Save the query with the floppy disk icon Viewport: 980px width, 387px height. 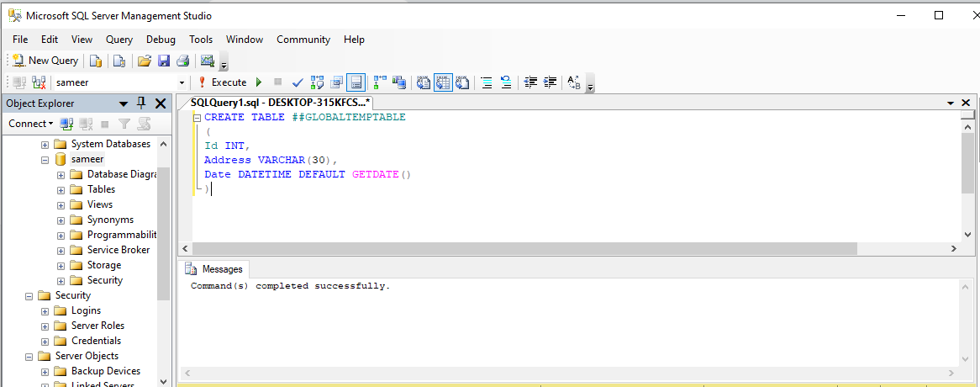164,61
